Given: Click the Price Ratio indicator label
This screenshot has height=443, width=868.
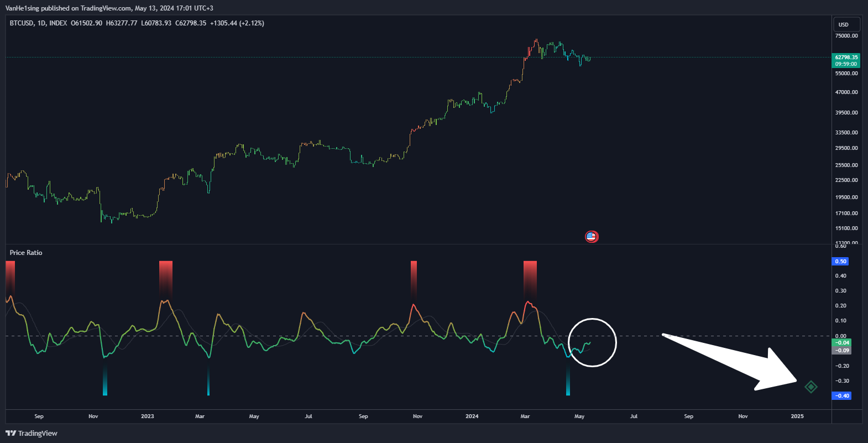Looking at the screenshot, I should click(26, 253).
